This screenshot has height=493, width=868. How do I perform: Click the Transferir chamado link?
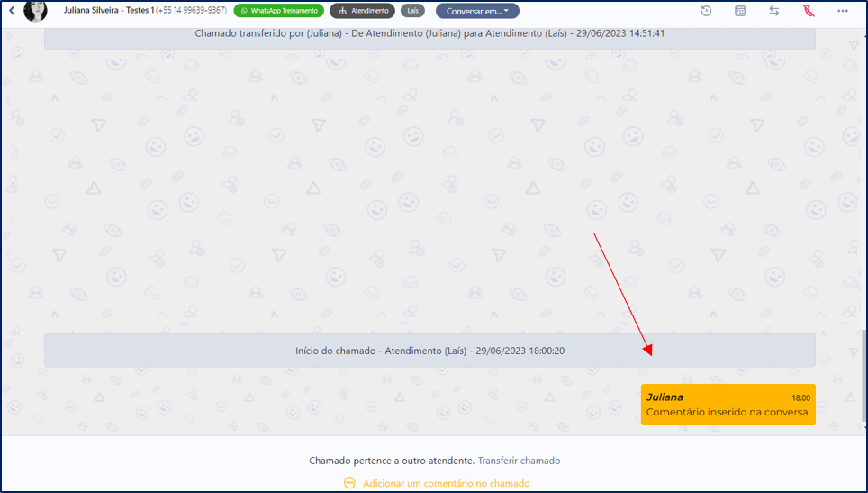pyautogui.click(x=519, y=461)
